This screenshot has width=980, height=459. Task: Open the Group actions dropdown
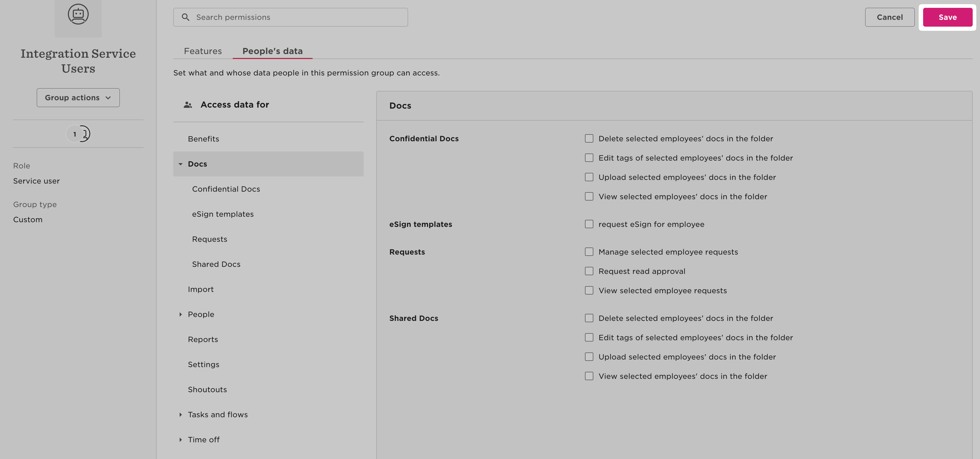[78, 98]
